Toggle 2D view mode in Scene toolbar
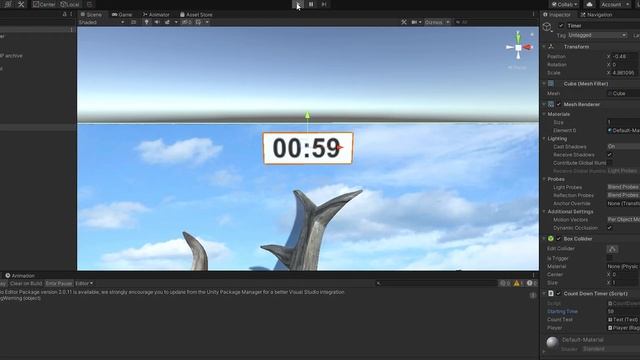Viewport: 640px width, 360px height. click(x=133, y=22)
